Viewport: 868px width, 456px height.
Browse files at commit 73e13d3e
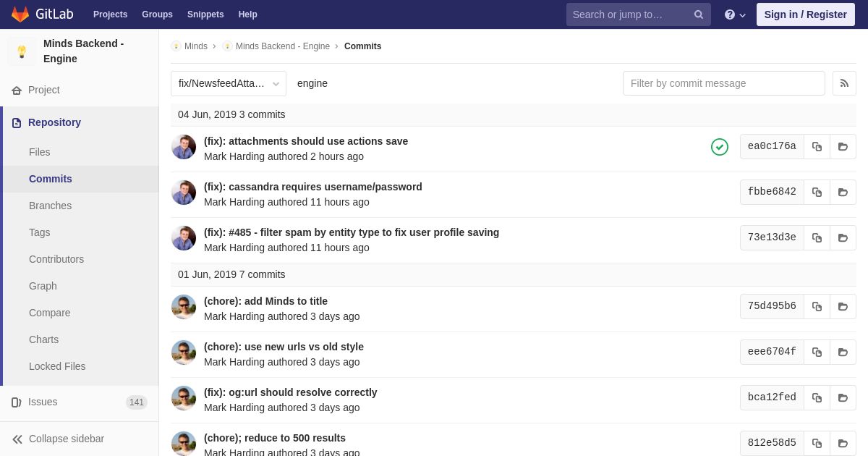click(843, 237)
